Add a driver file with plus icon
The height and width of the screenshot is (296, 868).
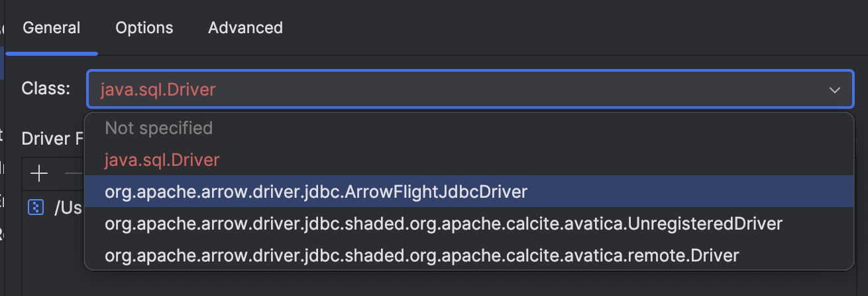coord(39,174)
